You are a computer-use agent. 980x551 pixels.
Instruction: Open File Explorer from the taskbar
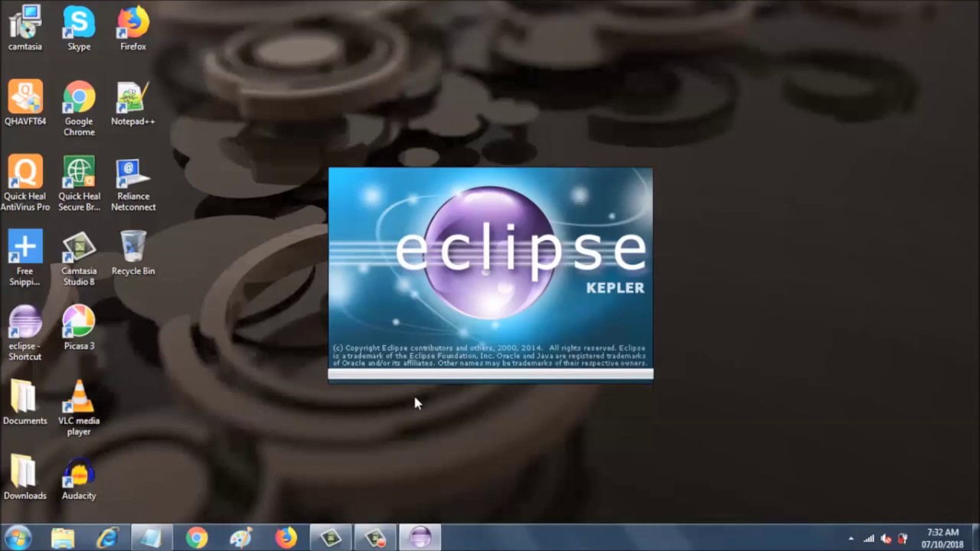click(x=63, y=537)
